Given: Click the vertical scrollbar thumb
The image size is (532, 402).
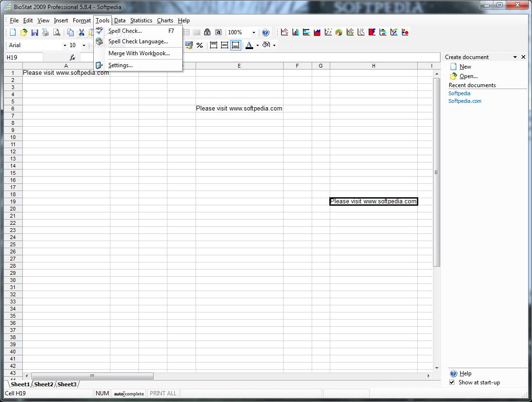Looking at the screenshot, I should point(437,172).
